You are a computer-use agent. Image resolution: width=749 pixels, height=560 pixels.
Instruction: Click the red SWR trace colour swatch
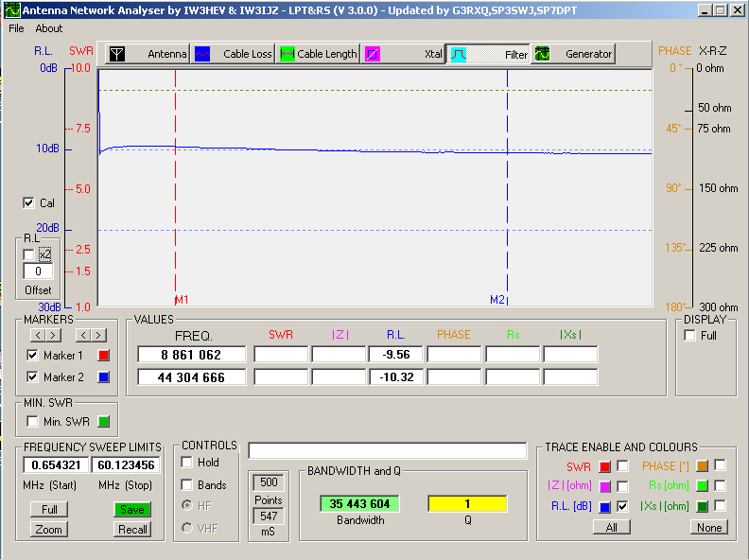(x=604, y=465)
